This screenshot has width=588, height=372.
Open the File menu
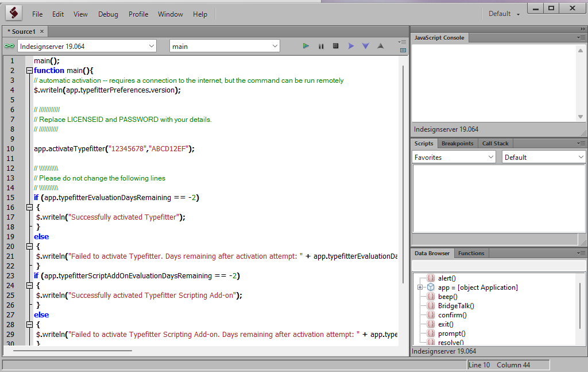coord(37,14)
